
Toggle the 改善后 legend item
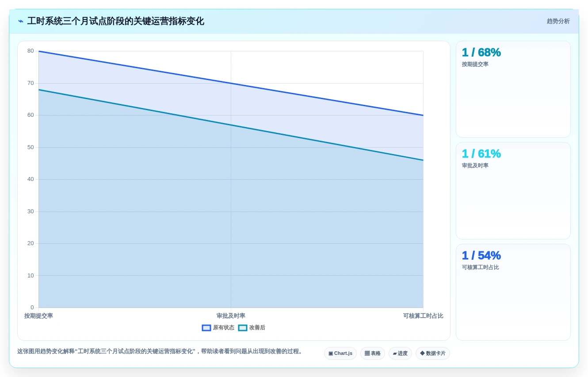(x=252, y=328)
